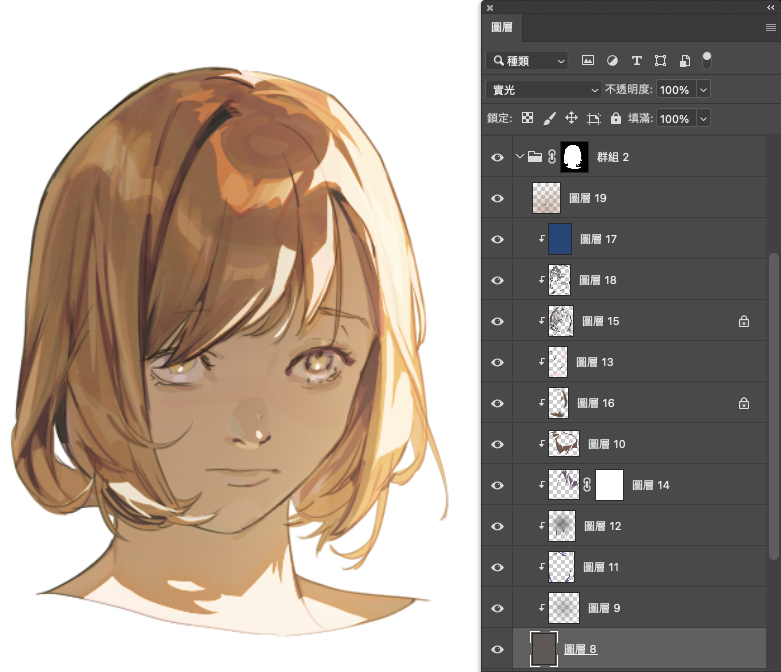
Task: Click the mask link icon on 圖層 14
Action: [x=587, y=485]
